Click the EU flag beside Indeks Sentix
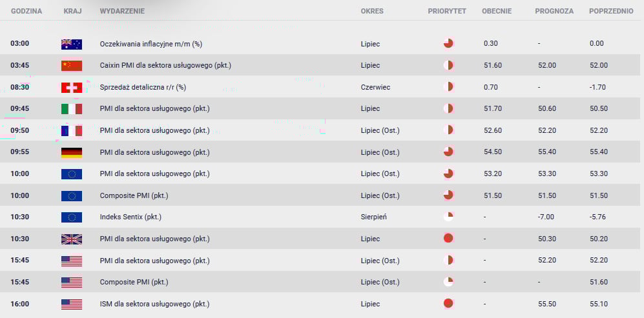 point(72,217)
